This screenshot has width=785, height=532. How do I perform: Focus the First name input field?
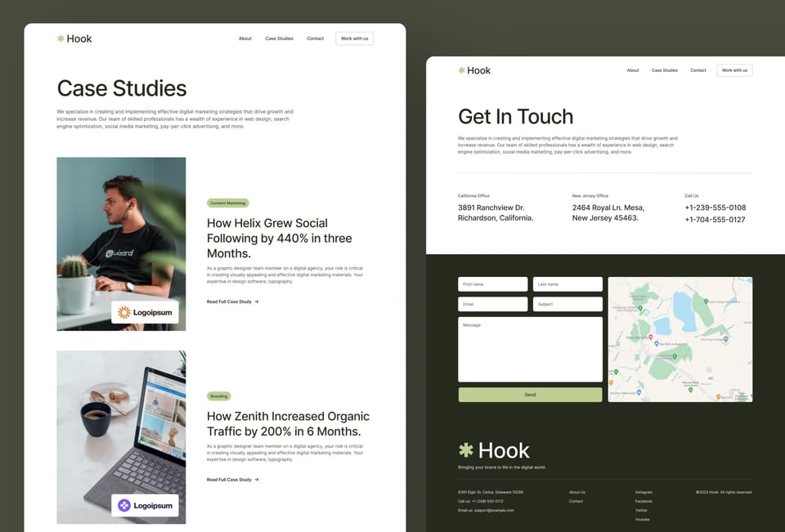tap(492, 284)
